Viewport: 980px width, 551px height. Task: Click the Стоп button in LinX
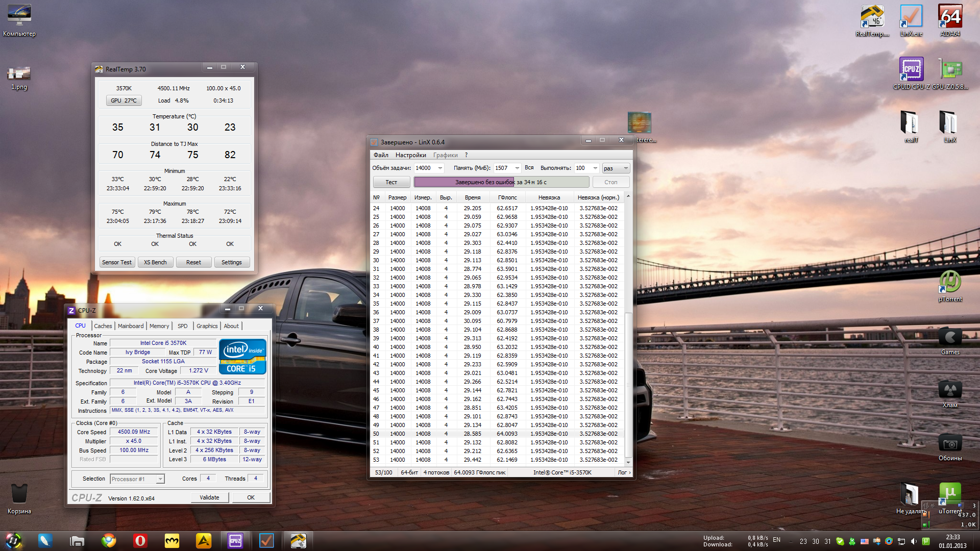coord(611,182)
